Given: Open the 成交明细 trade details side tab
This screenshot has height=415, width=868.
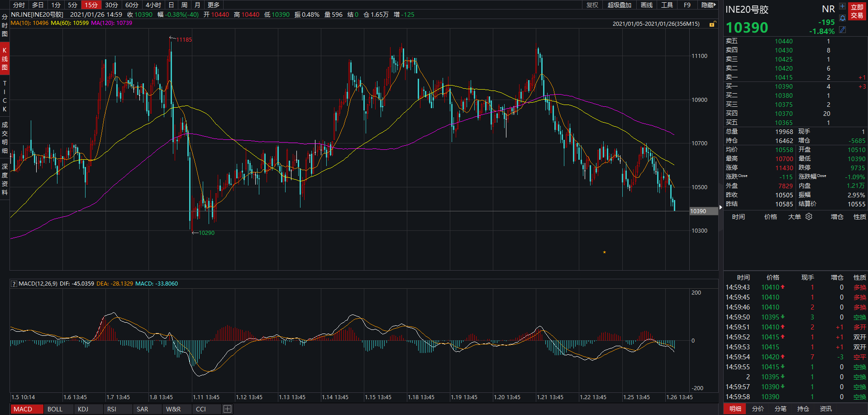Looking at the screenshot, I should coord(5,138).
